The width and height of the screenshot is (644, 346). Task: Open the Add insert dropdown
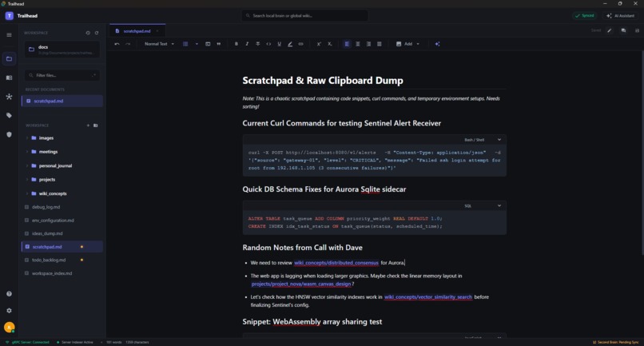pos(407,44)
